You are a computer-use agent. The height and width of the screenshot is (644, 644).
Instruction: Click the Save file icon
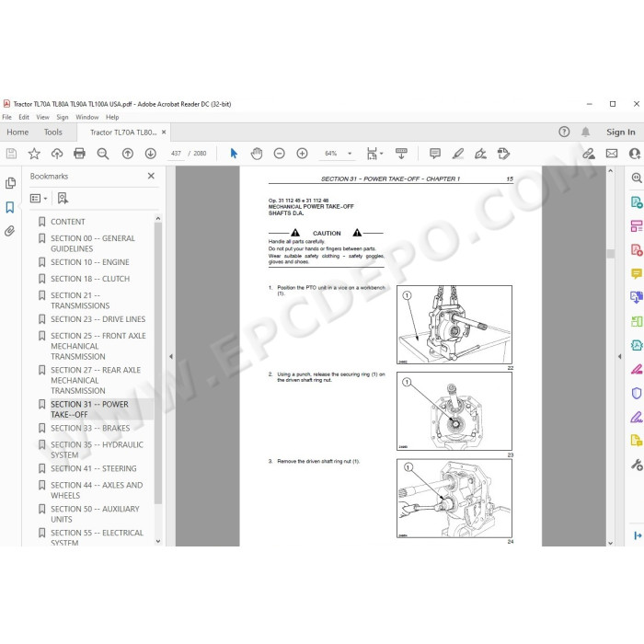[11, 154]
